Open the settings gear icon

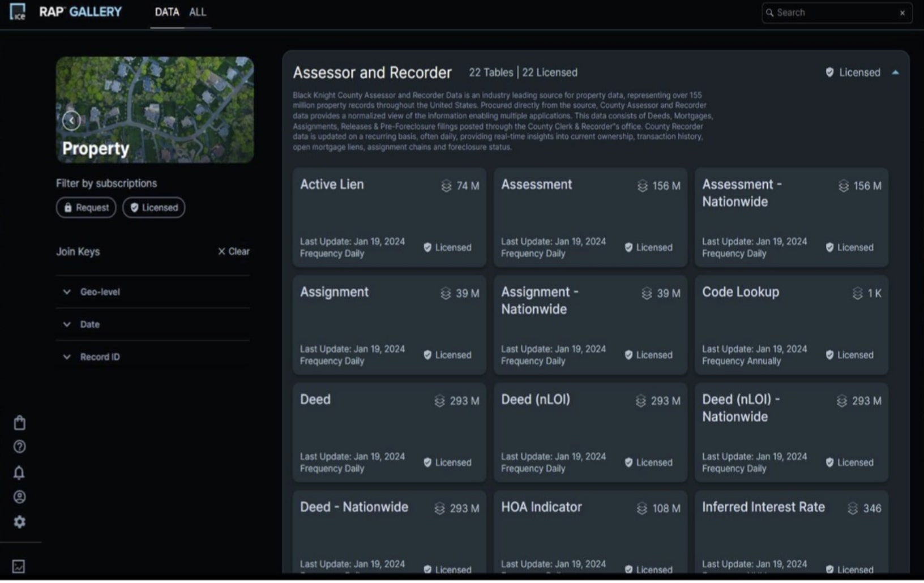tap(19, 521)
